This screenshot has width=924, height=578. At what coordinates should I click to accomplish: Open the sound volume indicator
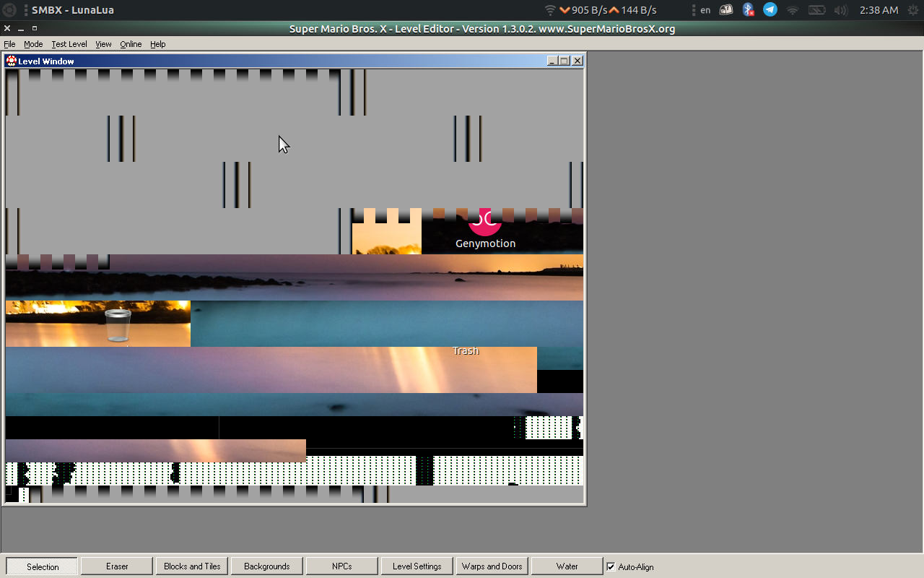coord(840,10)
